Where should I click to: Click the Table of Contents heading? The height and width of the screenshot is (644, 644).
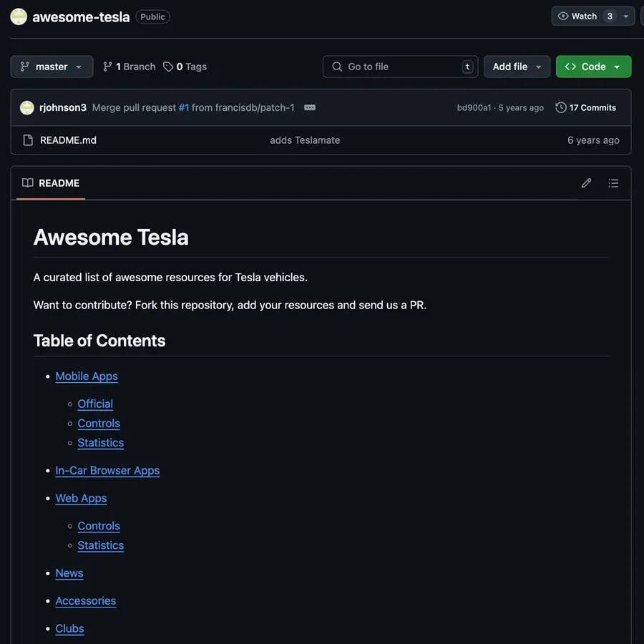pos(99,341)
